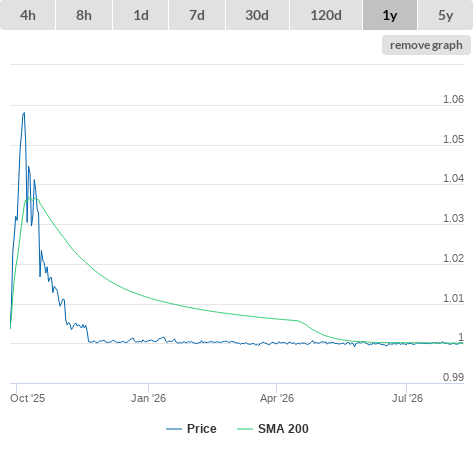Click the price peak near 1.06
The width and height of the screenshot is (474, 455).
24,113
